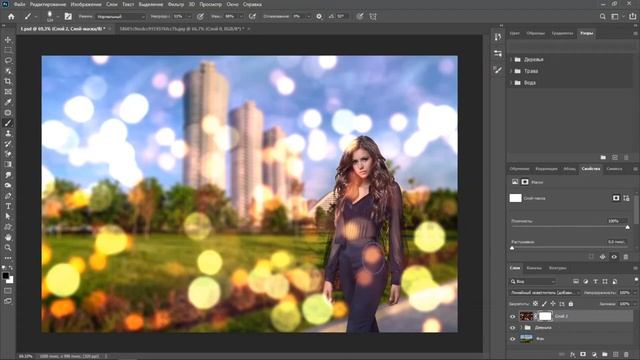Select the Crop tool

(8, 81)
